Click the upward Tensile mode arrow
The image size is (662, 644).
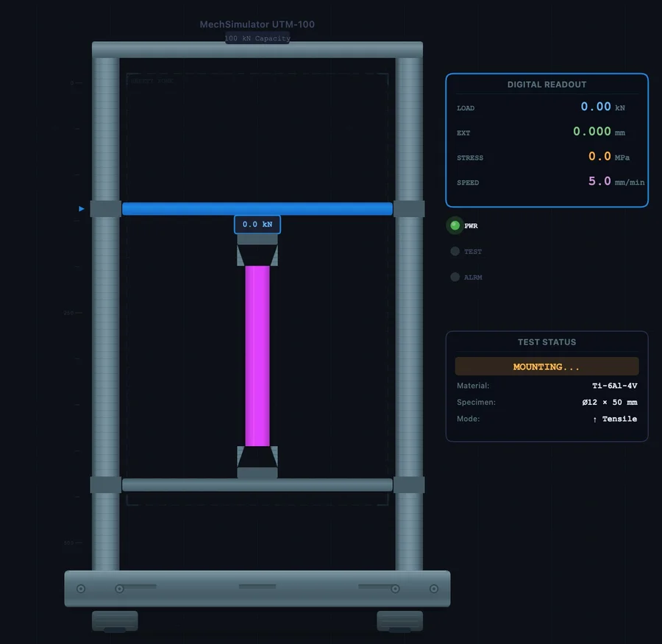[596, 419]
